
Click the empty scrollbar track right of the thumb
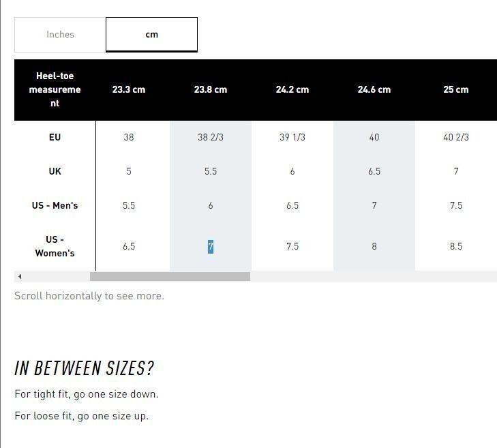pos(374,276)
